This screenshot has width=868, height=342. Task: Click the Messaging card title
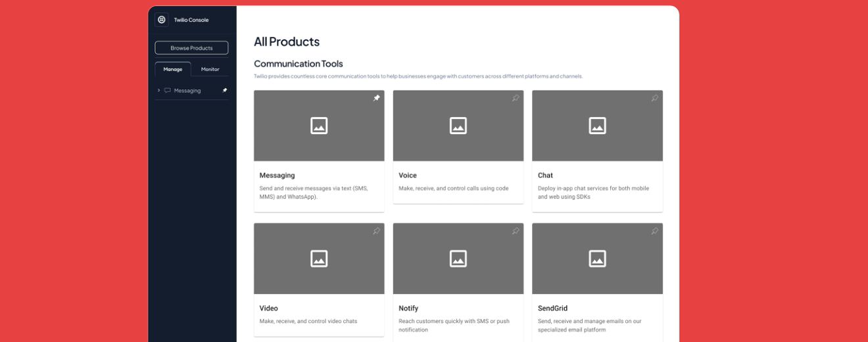pyautogui.click(x=277, y=176)
